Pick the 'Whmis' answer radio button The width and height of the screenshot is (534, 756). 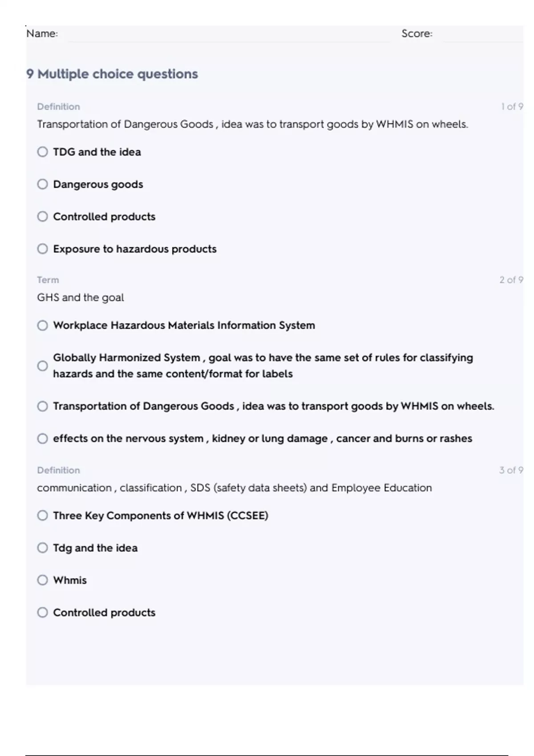(42, 580)
